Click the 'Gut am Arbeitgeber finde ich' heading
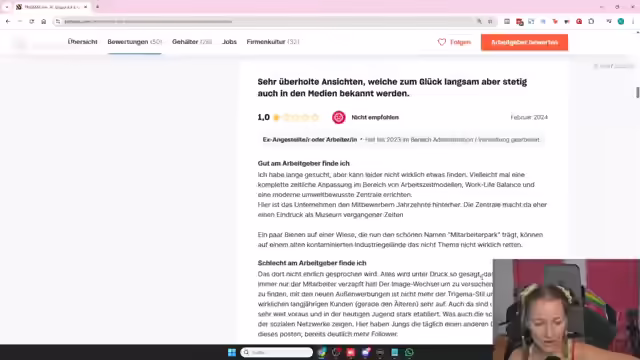 [x=303, y=163]
